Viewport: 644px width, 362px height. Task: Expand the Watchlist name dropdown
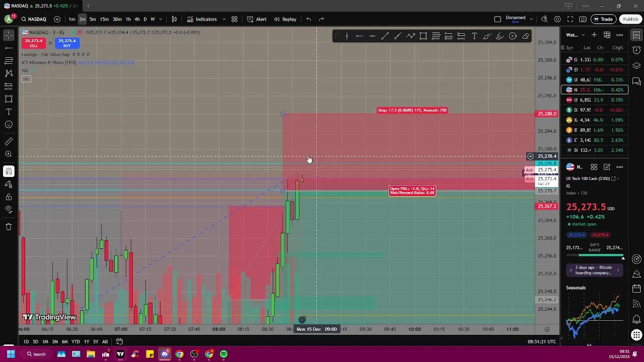[583, 35]
